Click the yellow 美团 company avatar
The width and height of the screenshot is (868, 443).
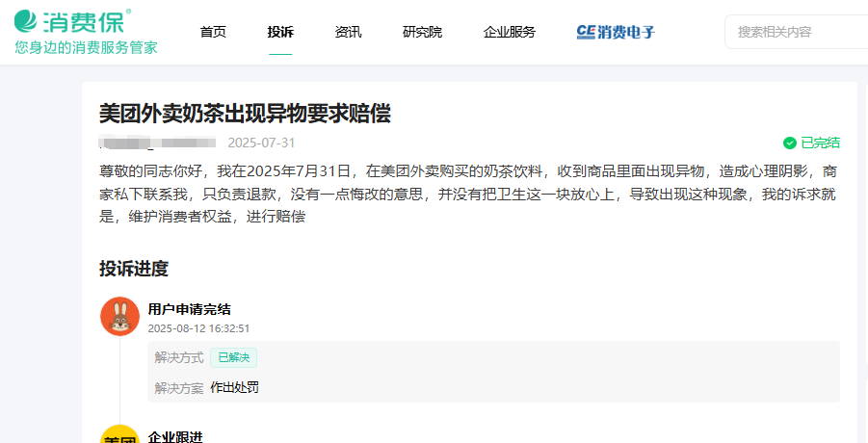119,434
